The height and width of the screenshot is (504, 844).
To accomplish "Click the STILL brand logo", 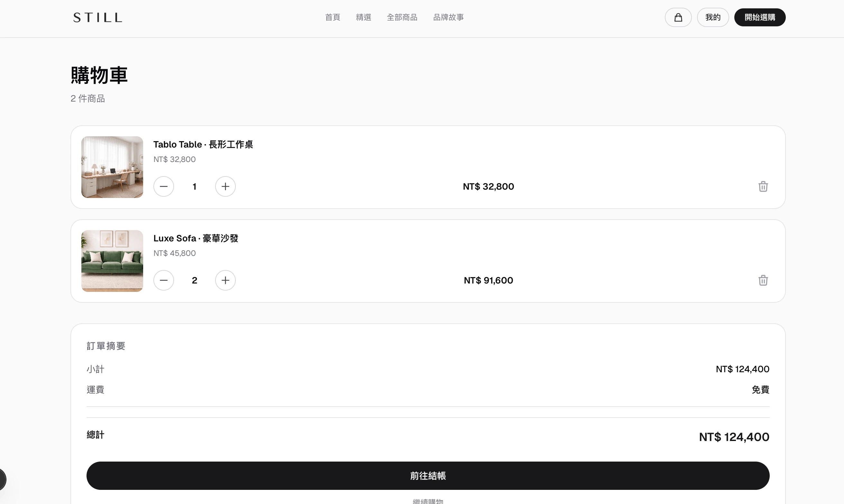I will click(x=97, y=17).
